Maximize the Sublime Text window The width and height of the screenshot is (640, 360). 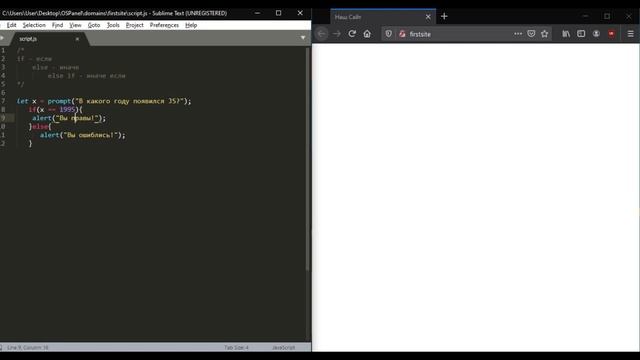pyautogui.click(x=278, y=13)
